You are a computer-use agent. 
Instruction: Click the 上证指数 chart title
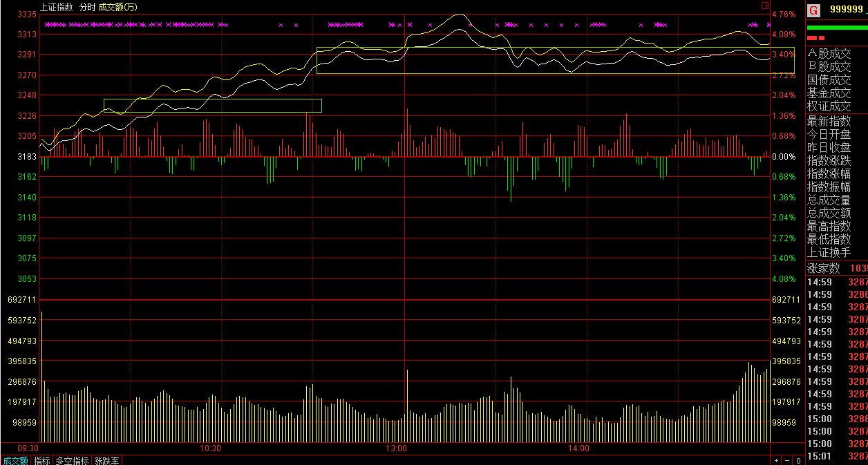(57, 7)
